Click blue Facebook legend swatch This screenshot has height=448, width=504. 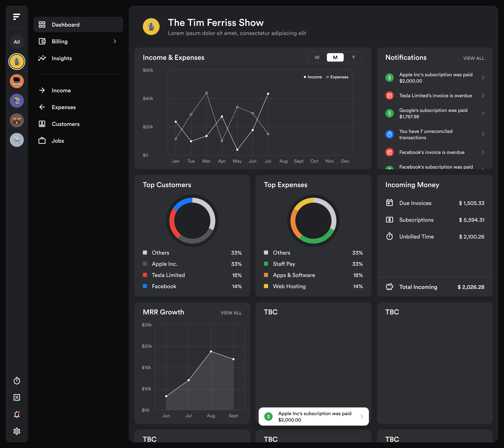point(145,286)
